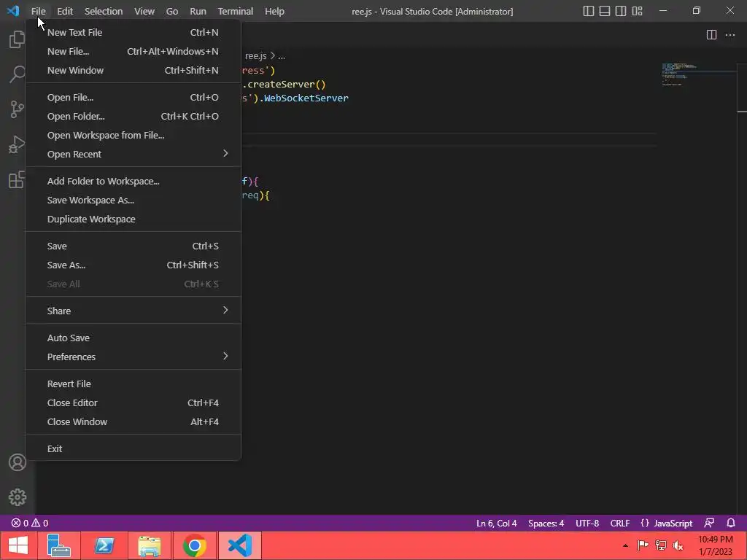Choose Exit in File menu
This screenshot has width=747, height=560.
point(133,448)
